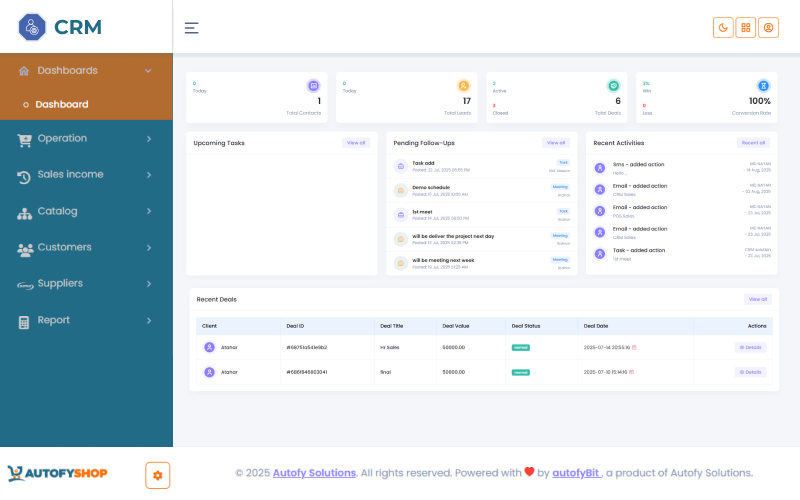This screenshot has height=500, width=800.
Task: Expand the Operation menu chevron
Action: point(149,139)
